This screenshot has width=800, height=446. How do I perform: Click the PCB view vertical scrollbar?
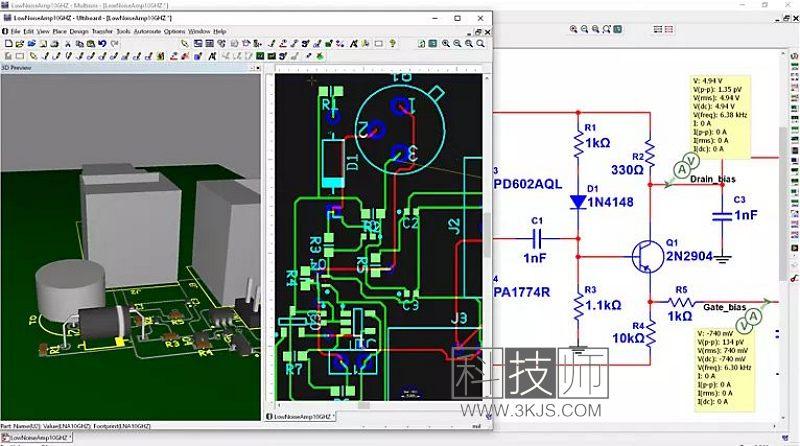coord(487,235)
